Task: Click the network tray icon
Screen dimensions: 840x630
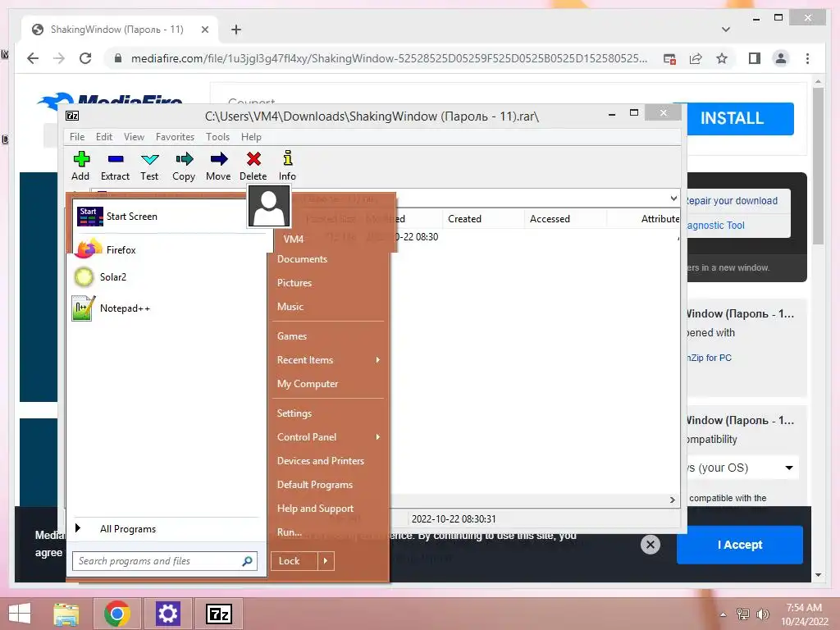Action: 743,614
